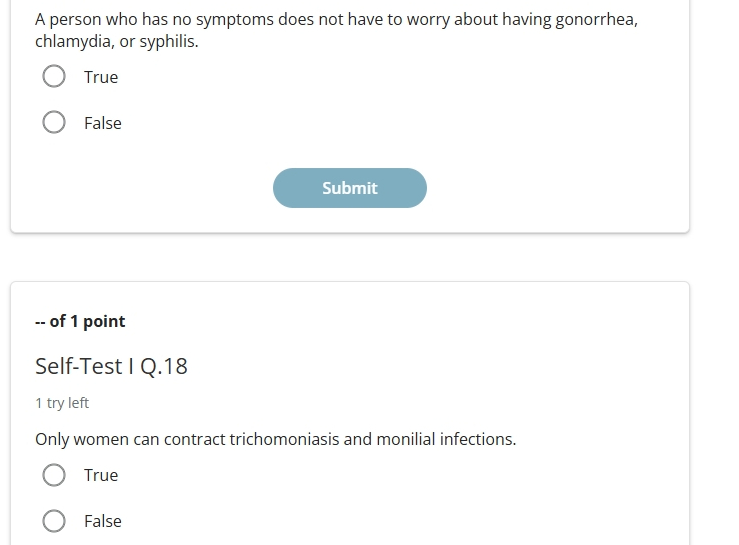The image size is (739, 545).
Task: Click the "True" label text in Q.18
Action: coord(101,475)
